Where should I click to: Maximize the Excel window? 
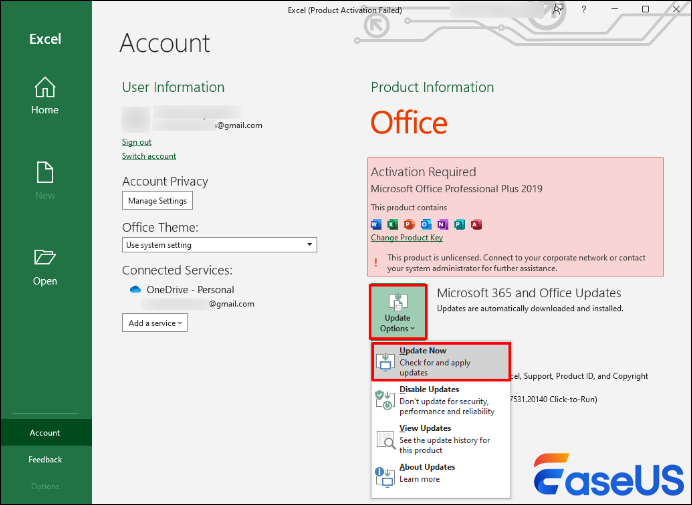coord(645,9)
